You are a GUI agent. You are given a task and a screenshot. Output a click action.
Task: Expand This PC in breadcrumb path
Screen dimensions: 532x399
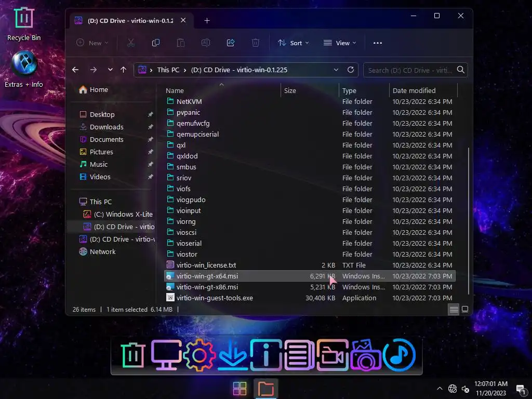[185, 70]
